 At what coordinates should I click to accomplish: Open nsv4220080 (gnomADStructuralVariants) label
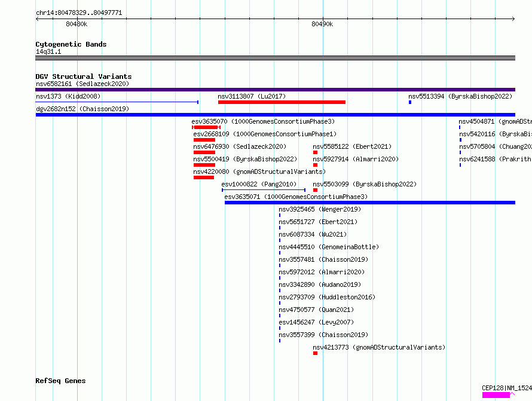click(x=259, y=172)
